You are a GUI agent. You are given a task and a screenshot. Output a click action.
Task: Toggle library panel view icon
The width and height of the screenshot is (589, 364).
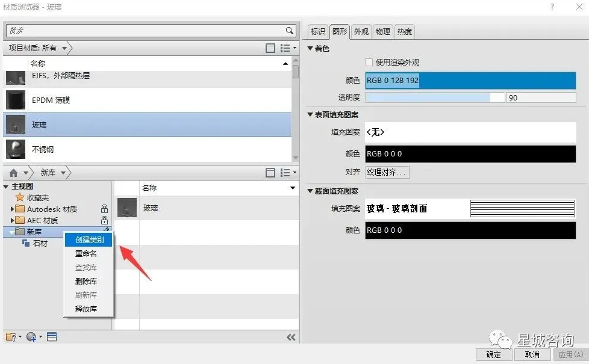270,173
